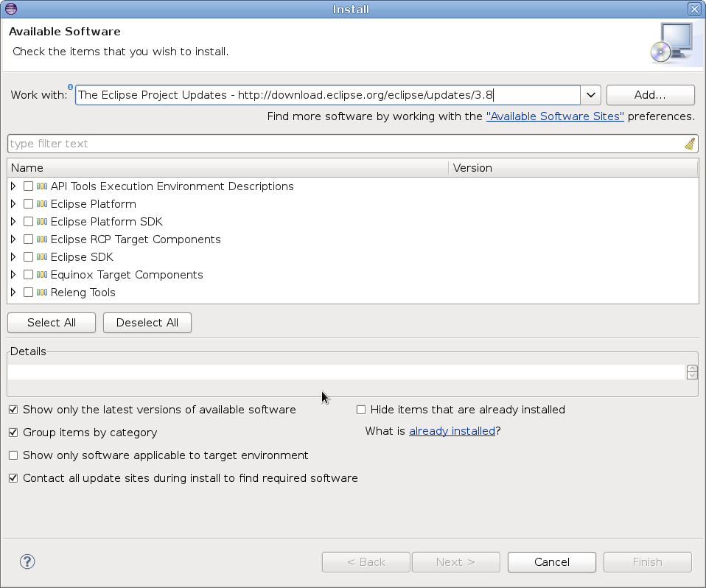706x588 pixels.
Task: Expand the Releng Tools category
Action: [x=13, y=293]
